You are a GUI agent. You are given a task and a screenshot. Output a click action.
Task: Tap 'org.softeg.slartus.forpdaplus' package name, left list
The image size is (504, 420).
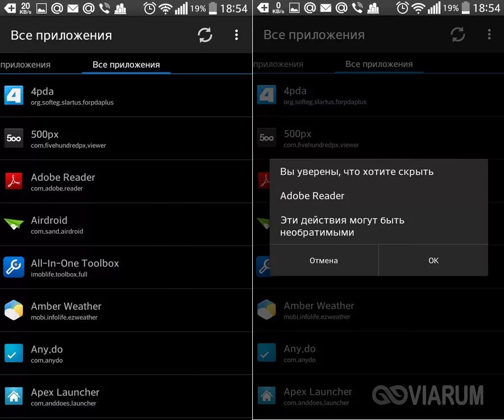[x=72, y=102]
